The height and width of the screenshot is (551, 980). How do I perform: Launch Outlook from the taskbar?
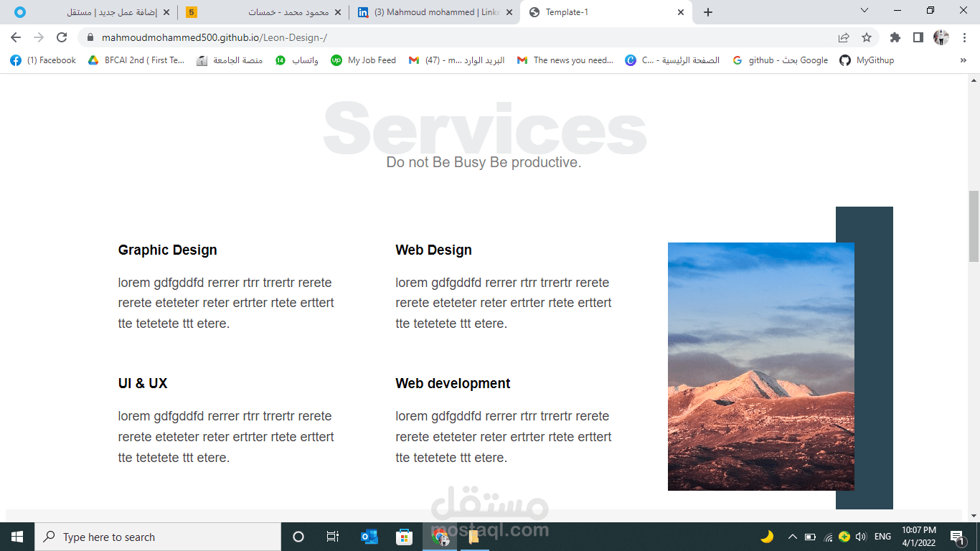[369, 537]
